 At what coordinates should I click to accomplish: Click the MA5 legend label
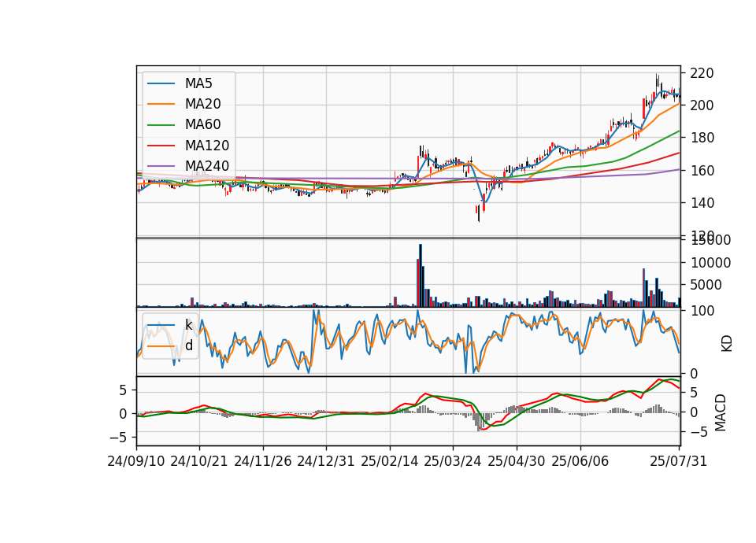(198, 83)
